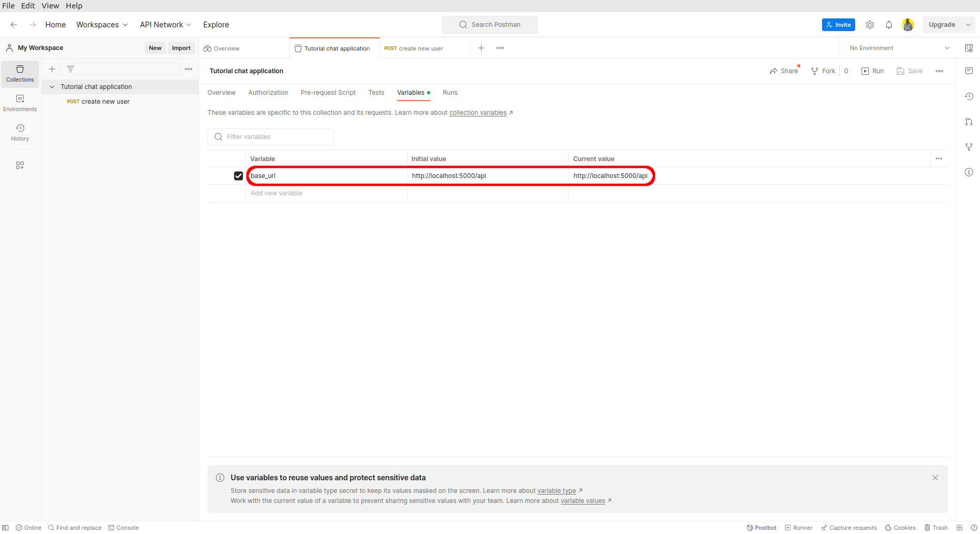The height and width of the screenshot is (534, 980).
Task: Open Collections in the sidebar
Action: (20, 74)
